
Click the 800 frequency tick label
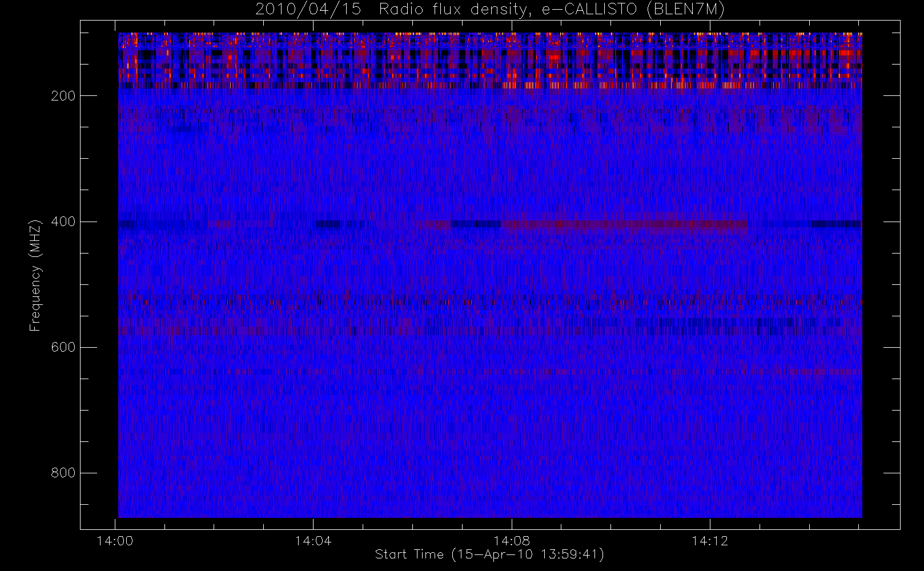(63, 473)
